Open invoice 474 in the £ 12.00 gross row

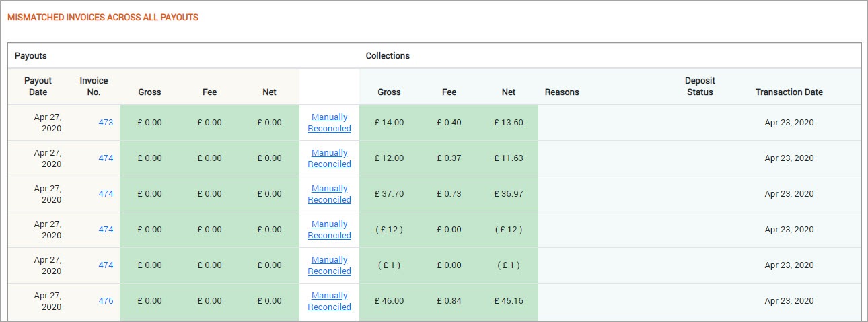click(x=106, y=158)
